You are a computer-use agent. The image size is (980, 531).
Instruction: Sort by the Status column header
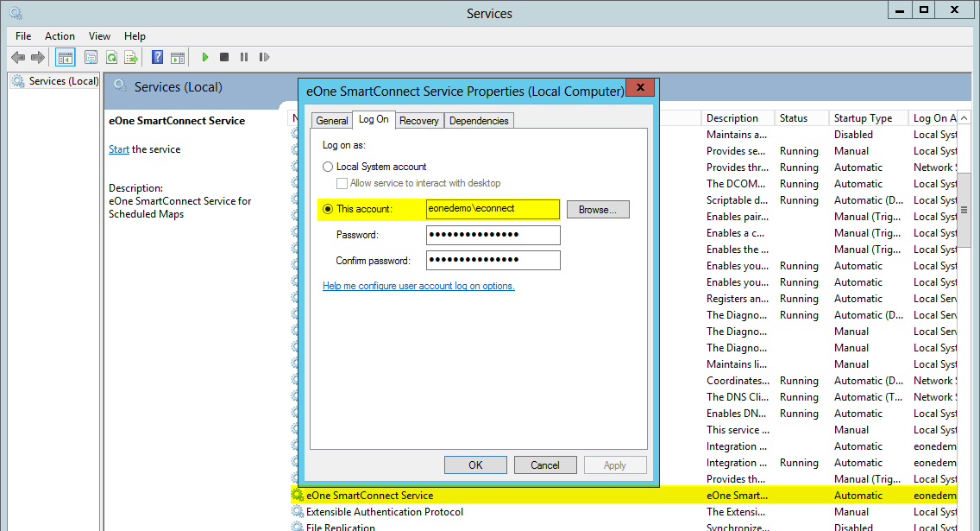coord(802,118)
